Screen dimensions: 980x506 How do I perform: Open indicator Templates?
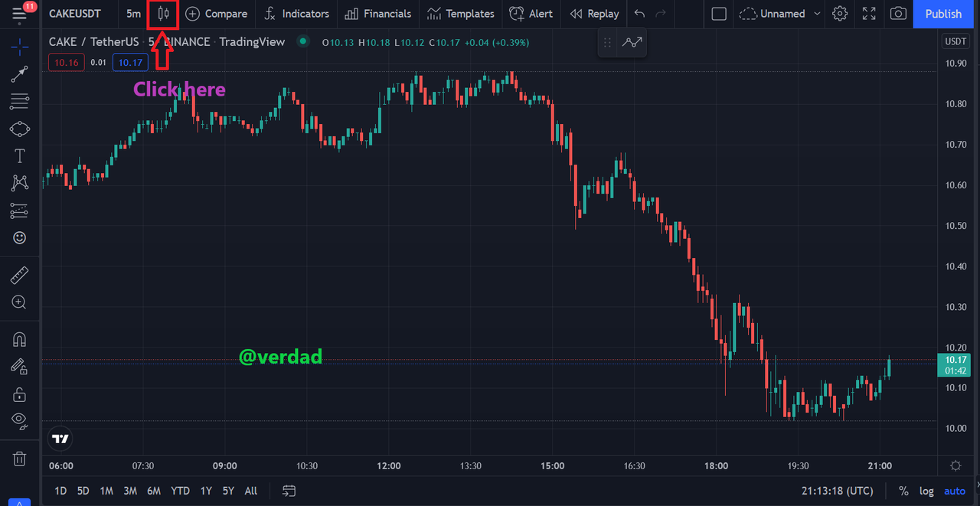461,14
